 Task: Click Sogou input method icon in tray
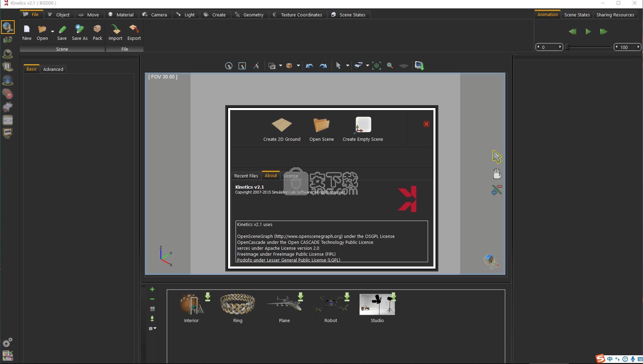[600, 359]
